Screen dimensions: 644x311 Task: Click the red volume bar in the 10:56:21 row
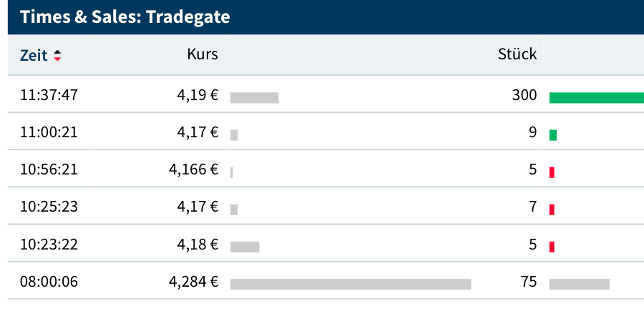pyautogui.click(x=552, y=172)
